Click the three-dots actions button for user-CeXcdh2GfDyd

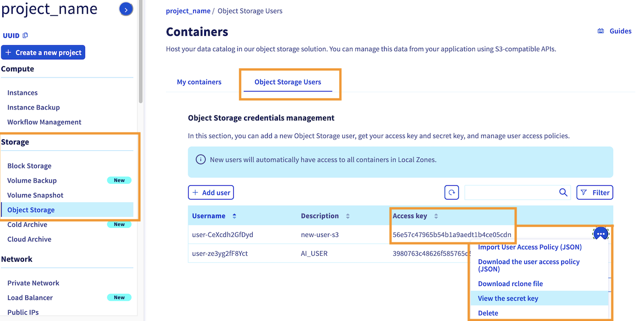(x=600, y=234)
